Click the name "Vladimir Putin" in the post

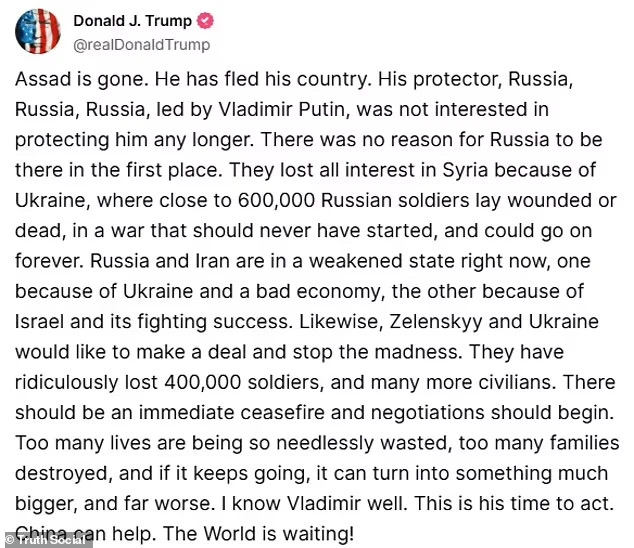[281, 109]
